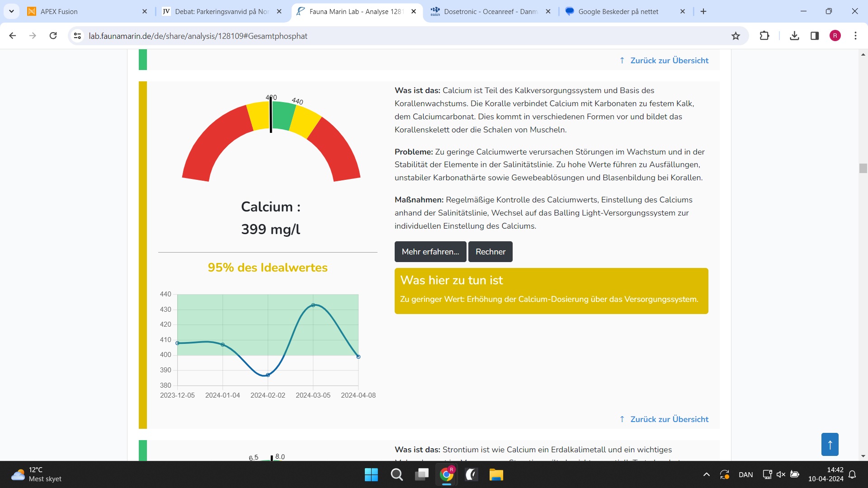The width and height of the screenshot is (868, 488).
Task: Click the Rechner button
Action: click(x=490, y=252)
